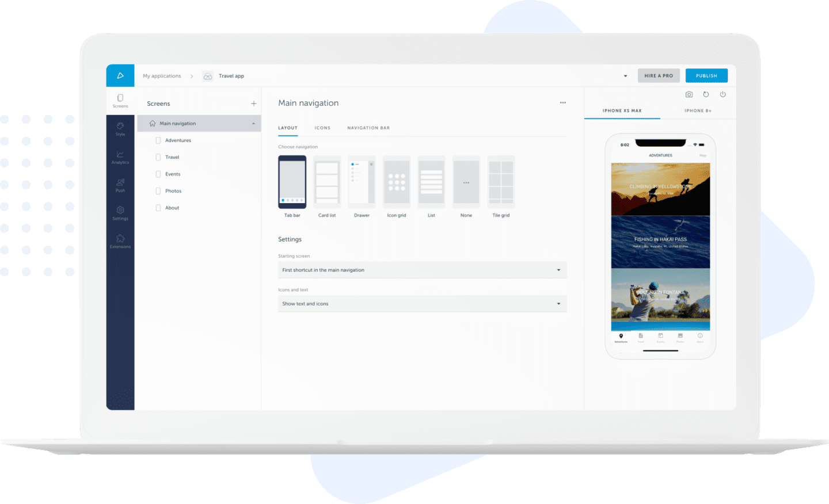
Task: Take a screenshot of the preview with camera icon
Action: coord(689,94)
